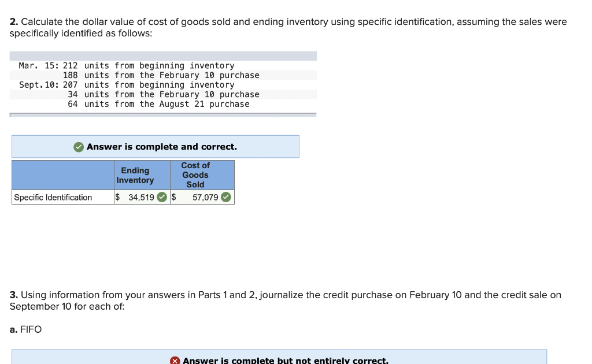The height and width of the screenshot is (364, 592).
Task: Click the 'Answer is complete and correct.' banner text
Action: tap(162, 147)
